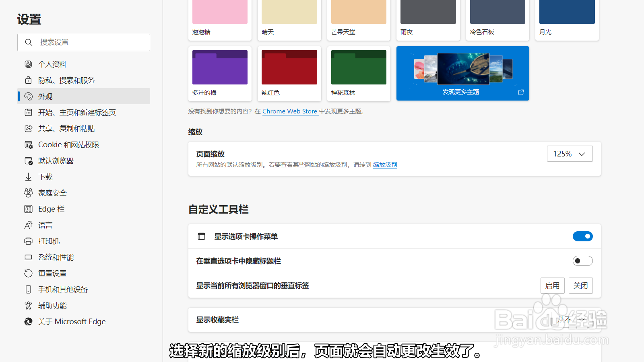Select the 个人资料 settings icon

pos(28,64)
